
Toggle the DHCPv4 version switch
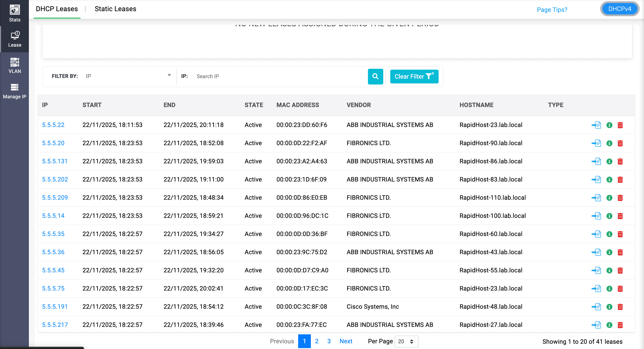tap(619, 9)
